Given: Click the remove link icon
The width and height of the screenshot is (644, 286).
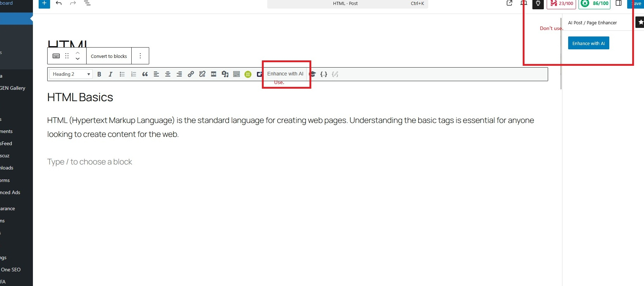Looking at the screenshot, I should (202, 74).
